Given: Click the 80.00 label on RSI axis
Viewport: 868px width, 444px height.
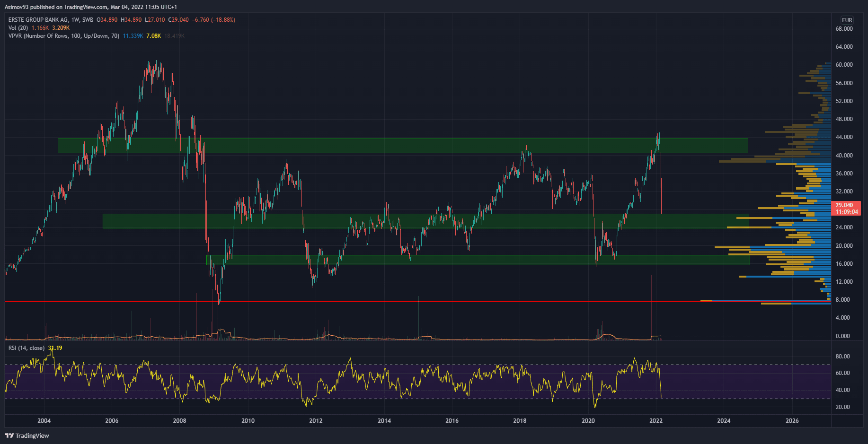Looking at the screenshot, I should tap(842, 357).
